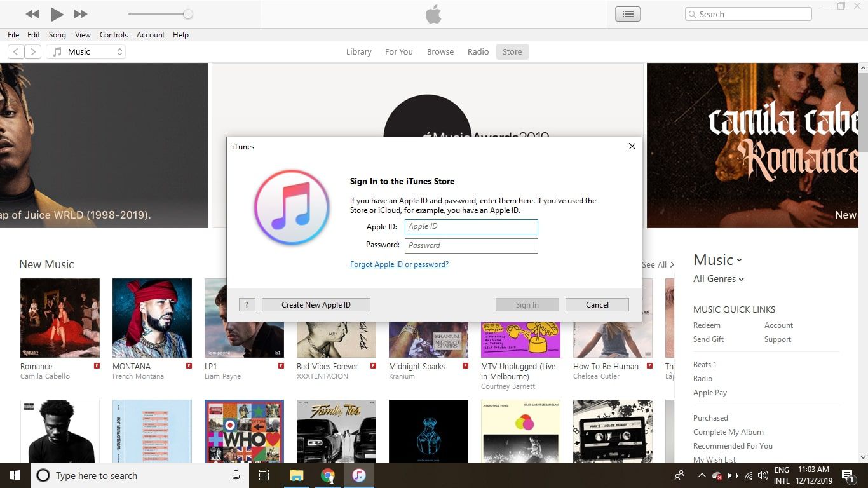This screenshot has height=488, width=868.
Task: Switch to the For You tab
Action: 398,52
